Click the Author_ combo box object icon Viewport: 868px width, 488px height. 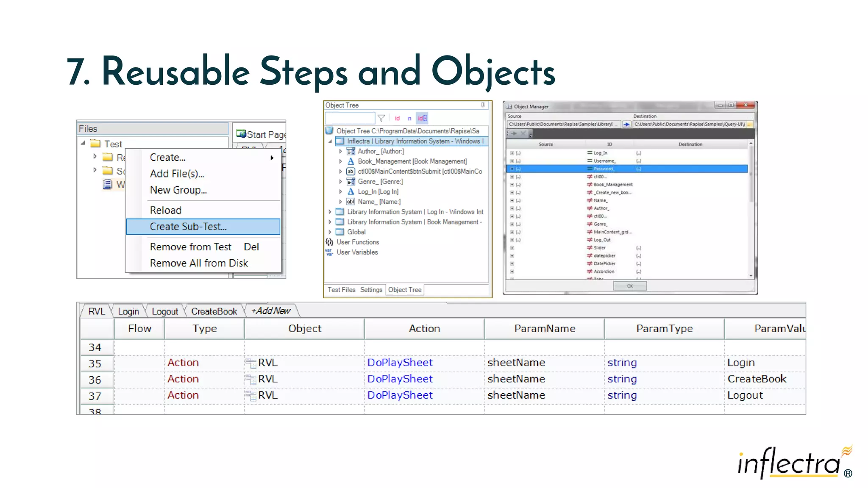point(351,151)
